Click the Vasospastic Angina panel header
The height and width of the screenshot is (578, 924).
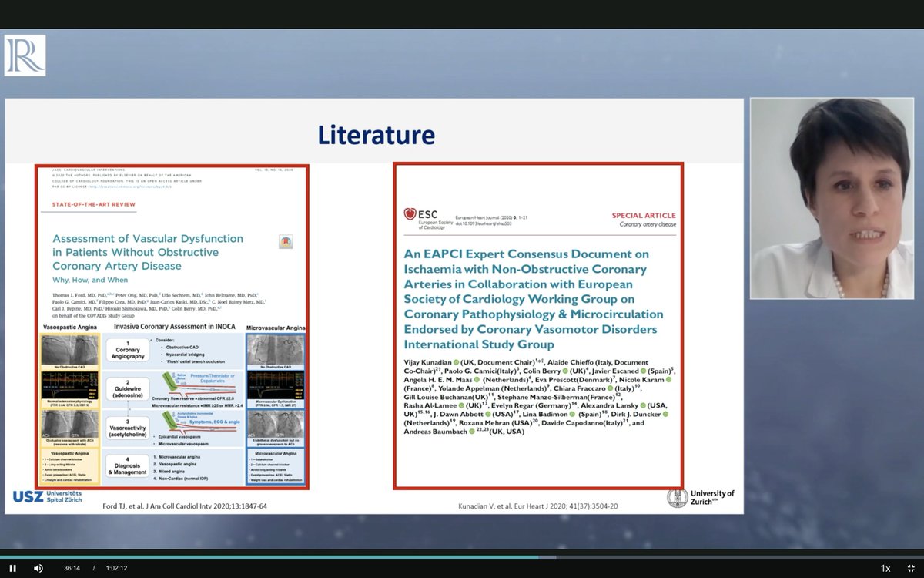tap(69, 328)
